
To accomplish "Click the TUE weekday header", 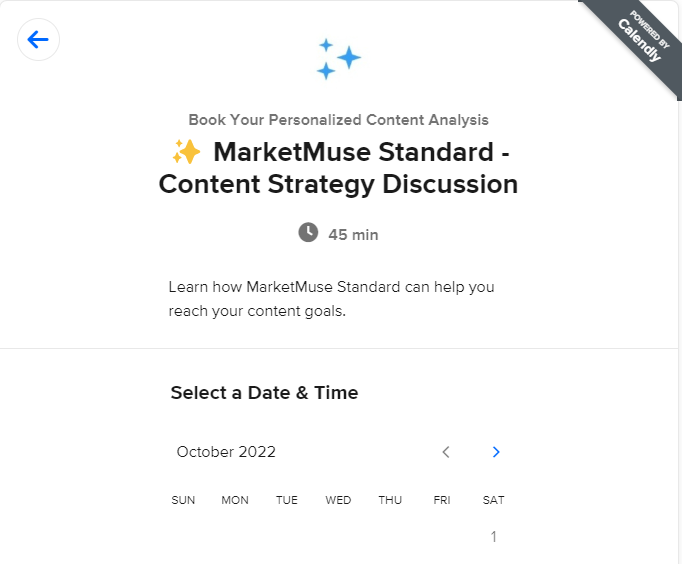I will coord(287,500).
